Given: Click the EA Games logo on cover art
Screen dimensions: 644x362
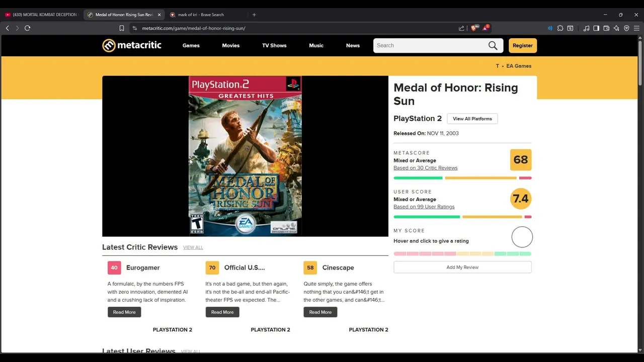Looking at the screenshot, I should 246,224.
